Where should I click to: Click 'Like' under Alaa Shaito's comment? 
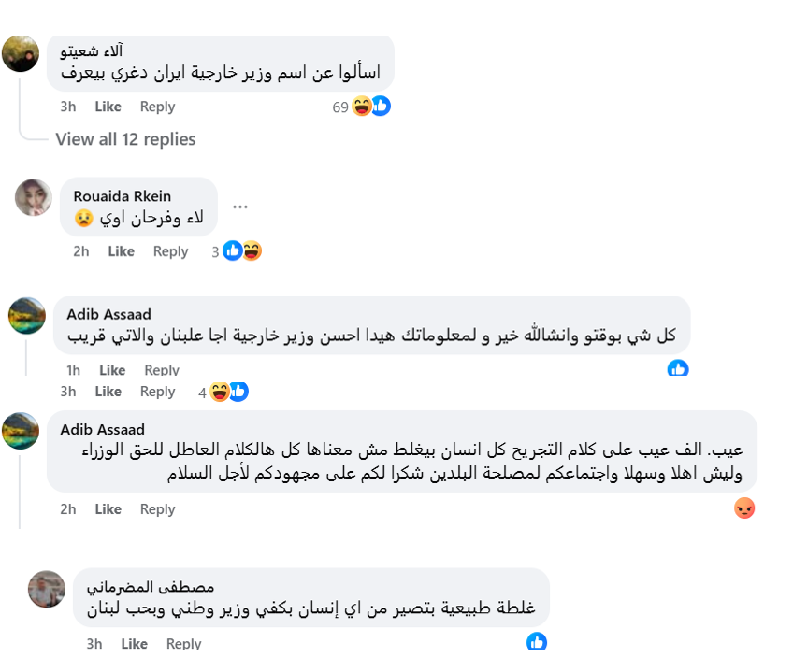[x=107, y=107]
